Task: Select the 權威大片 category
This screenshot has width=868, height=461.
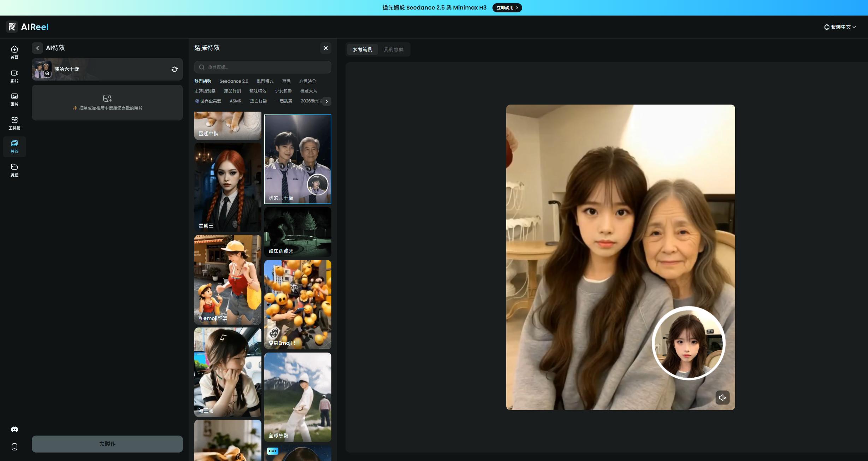Action: (x=309, y=91)
